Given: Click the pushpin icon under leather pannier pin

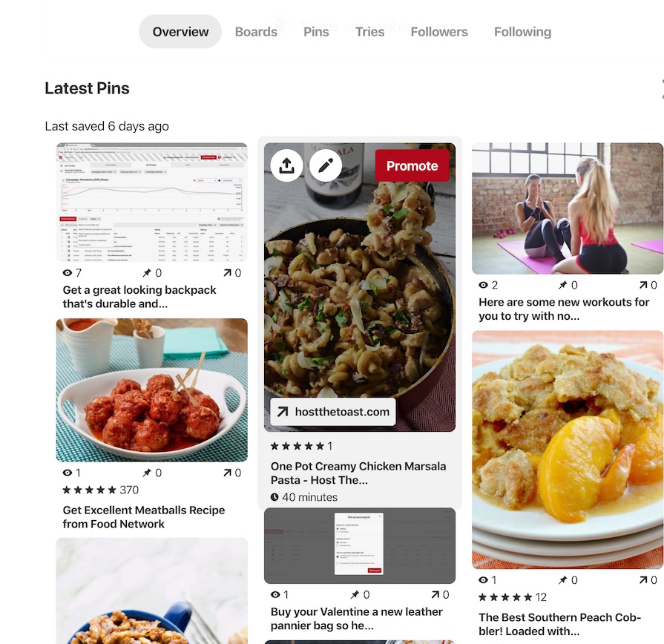Looking at the screenshot, I should pos(355,595).
